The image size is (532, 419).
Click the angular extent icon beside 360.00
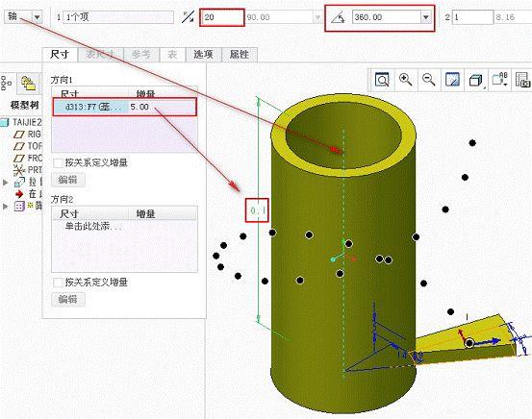tap(338, 17)
